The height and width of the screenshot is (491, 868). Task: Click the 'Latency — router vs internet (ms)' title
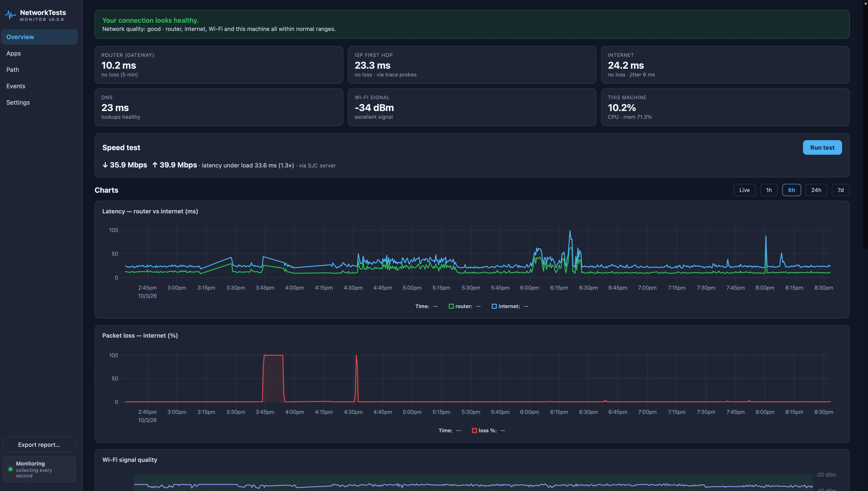[150, 211]
